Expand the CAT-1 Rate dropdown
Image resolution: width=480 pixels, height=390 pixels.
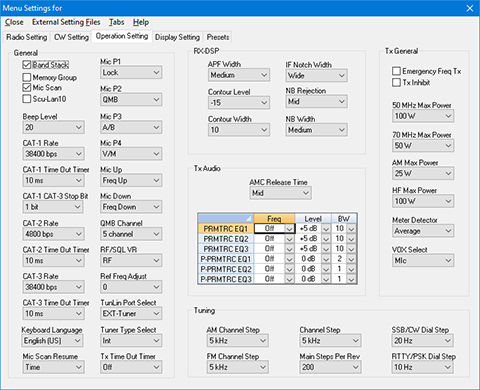tap(53, 154)
